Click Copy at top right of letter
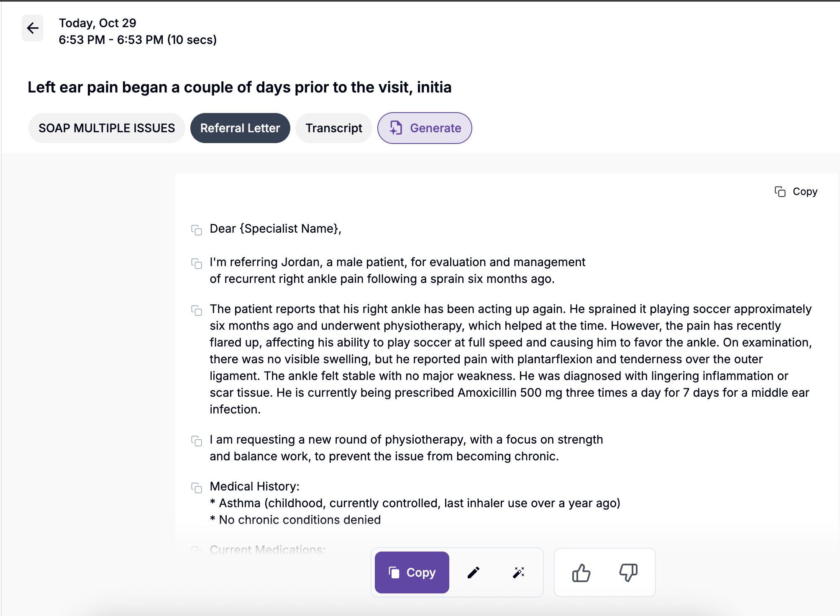This screenshot has width=840, height=616. coord(796,192)
